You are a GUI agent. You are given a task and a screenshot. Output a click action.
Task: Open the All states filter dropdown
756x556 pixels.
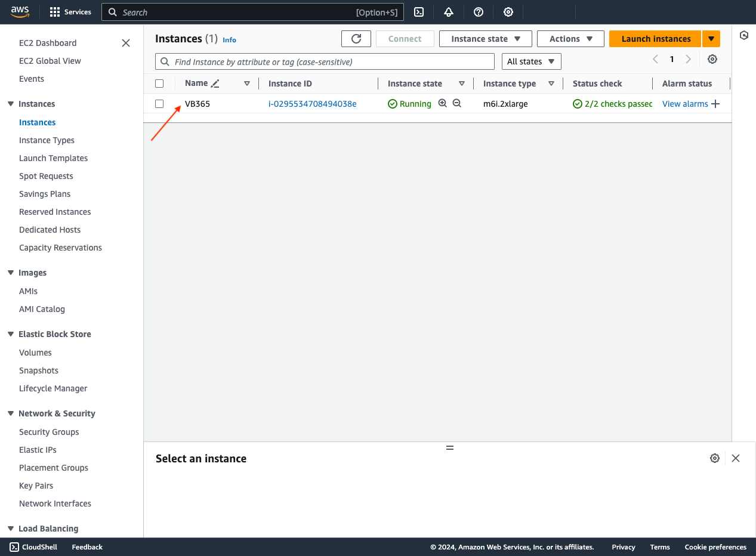coord(531,61)
